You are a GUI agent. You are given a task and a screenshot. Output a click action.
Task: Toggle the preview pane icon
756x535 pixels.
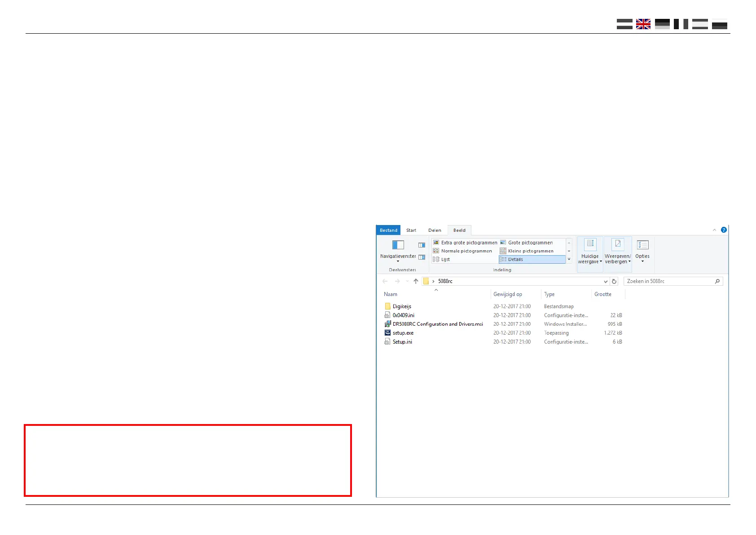pyautogui.click(x=422, y=245)
